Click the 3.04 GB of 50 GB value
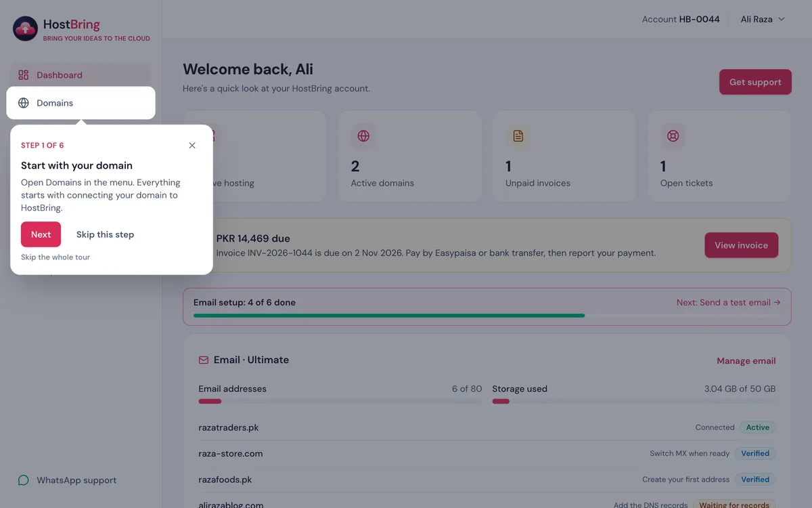The height and width of the screenshot is (508, 812). point(740,389)
